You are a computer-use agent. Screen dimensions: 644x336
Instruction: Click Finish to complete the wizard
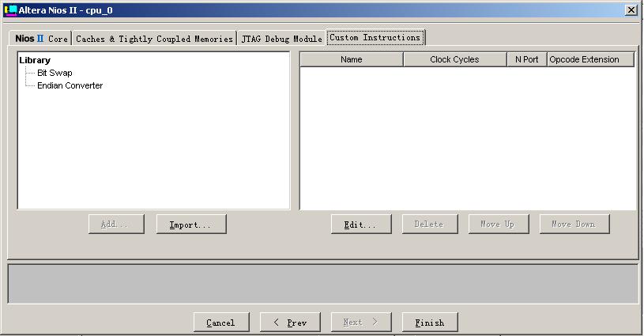(430, 323)
